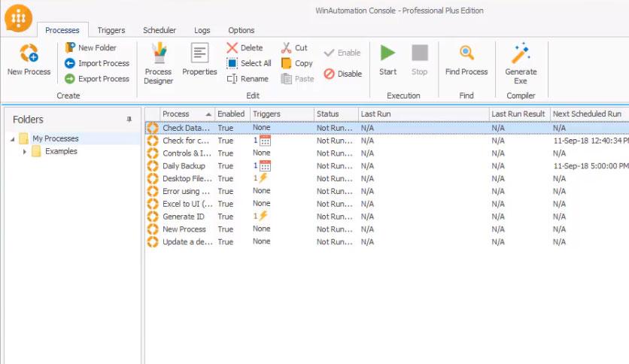This screenshot has width=629, height=364.
Task: Click the Folders panel title
Action: point(28,120)
